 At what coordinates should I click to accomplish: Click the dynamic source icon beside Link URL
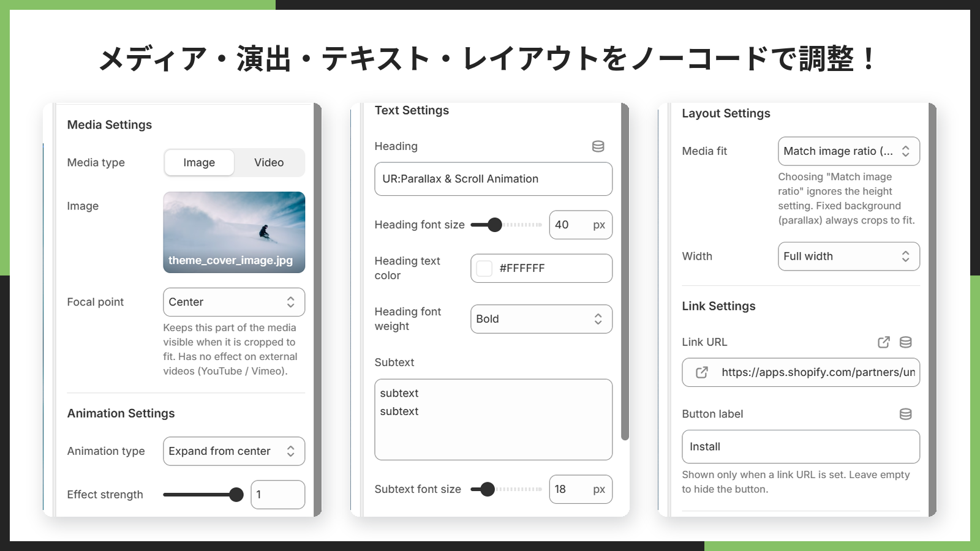(x=906, y=342)
